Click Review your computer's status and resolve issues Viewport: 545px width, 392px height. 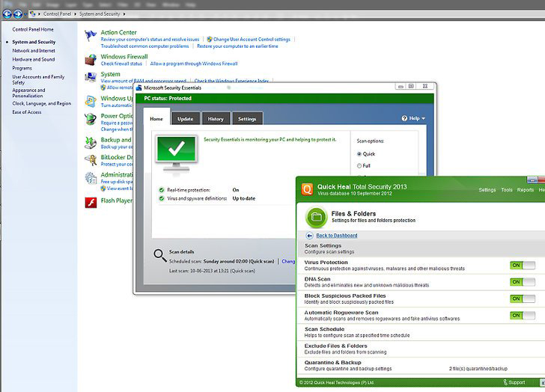pyautogui.click(x=150, y=39)
